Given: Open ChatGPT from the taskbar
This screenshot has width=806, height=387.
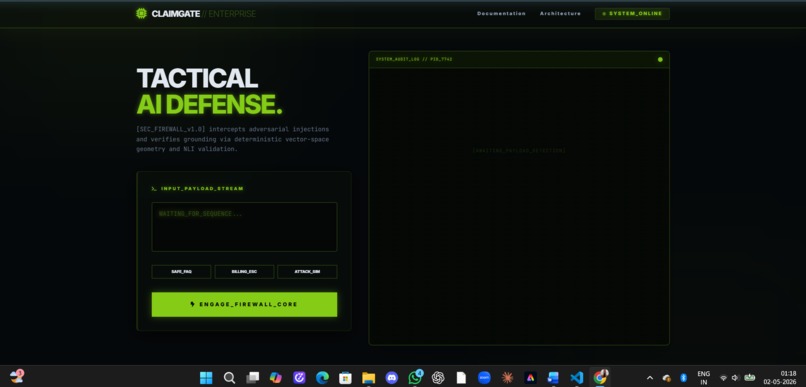Looking at the screenshot, I should [x=438, y=378].
